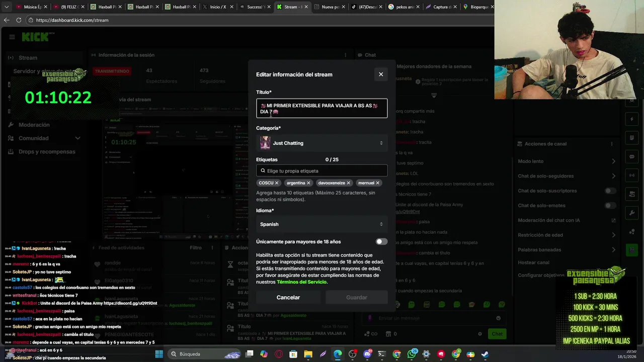Remove the COSCU tag
This screenshot has width=644, height=362.
tap(277, 183)
